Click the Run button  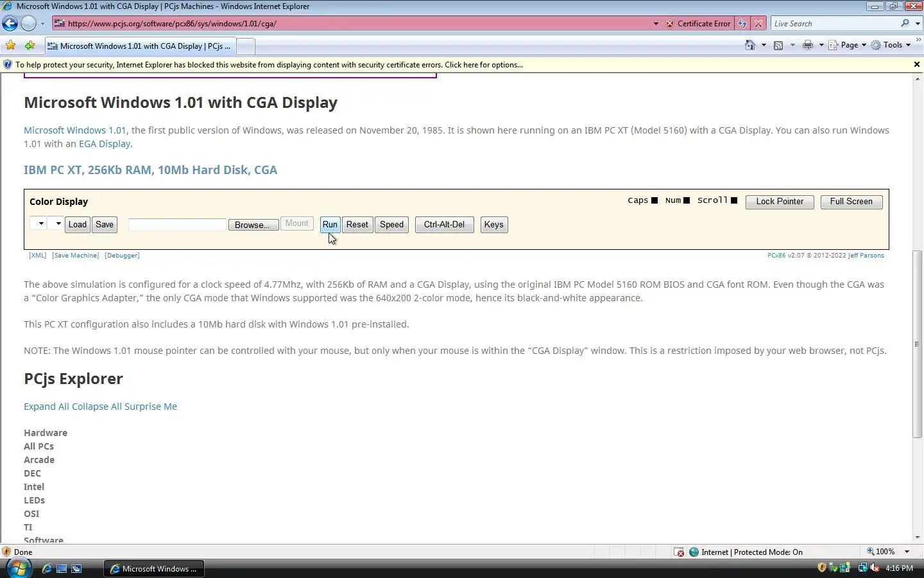point(330,225)
